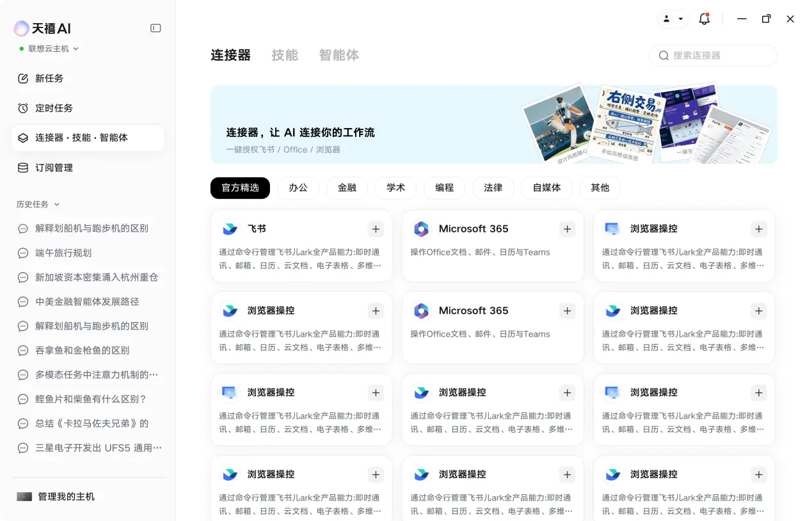
Task: Open history task 多模态任务中注意力机制的…
Action: 88,374
